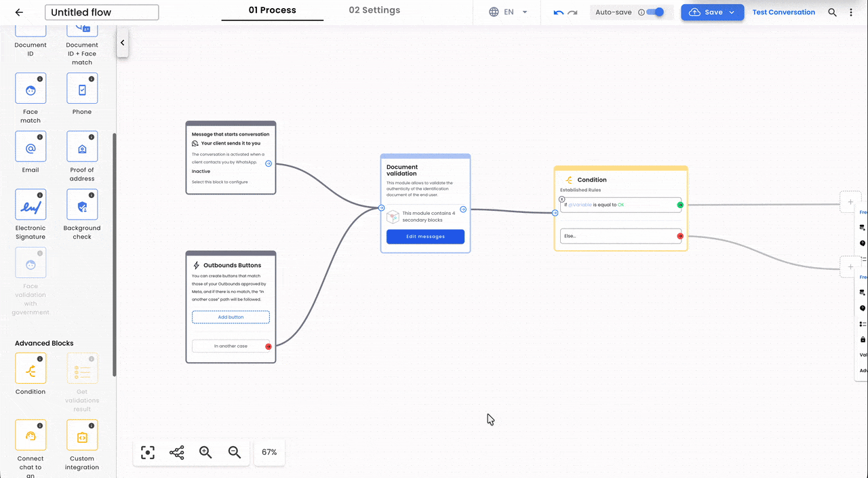This screenshot has width=868, height=478.
Task: Click the Untitled flow name field
Action: pos(102,12)
